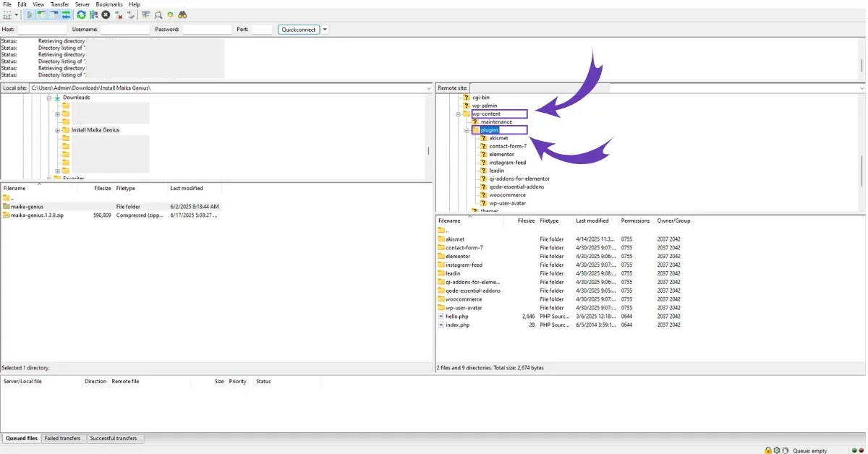Switch to Queued files tab
Screen dimensions: 868x454
[x=22, y=438]
